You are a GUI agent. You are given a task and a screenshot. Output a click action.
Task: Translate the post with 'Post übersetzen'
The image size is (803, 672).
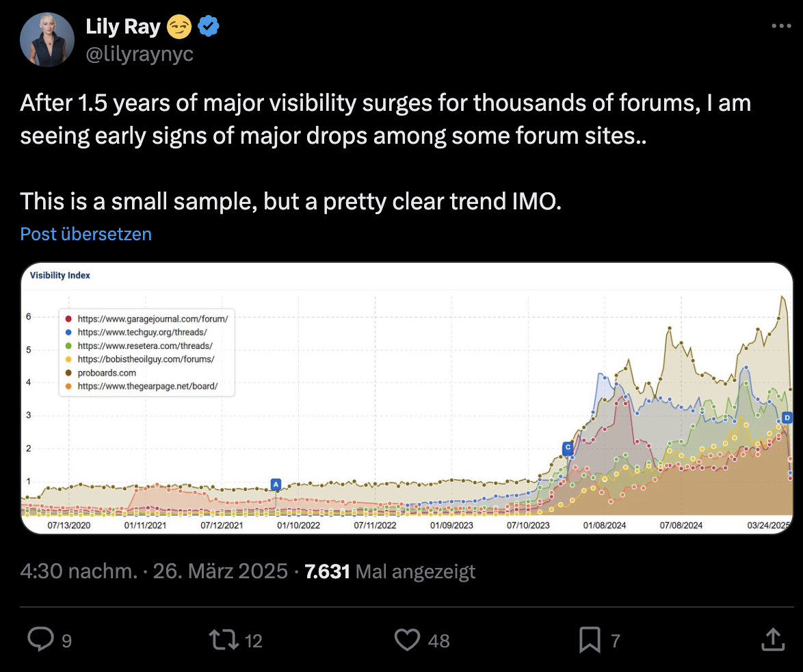pyautogui.click(x=85, y=234)
